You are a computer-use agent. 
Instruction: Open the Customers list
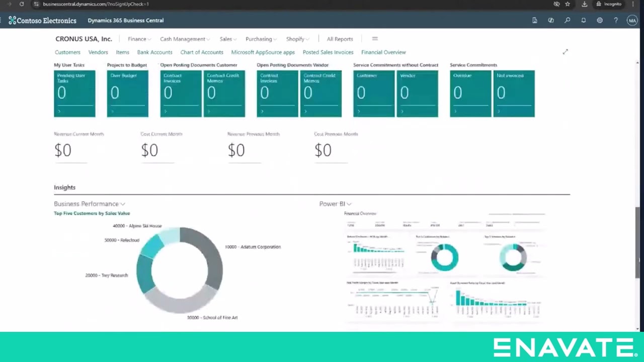pyautogui.click(x=67, y=52)
